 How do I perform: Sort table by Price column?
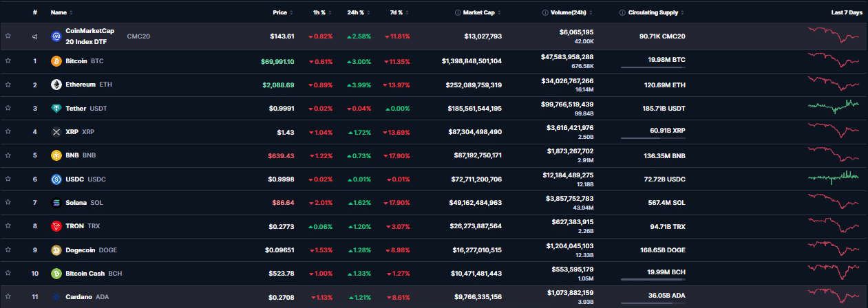(x=279, y=12)
